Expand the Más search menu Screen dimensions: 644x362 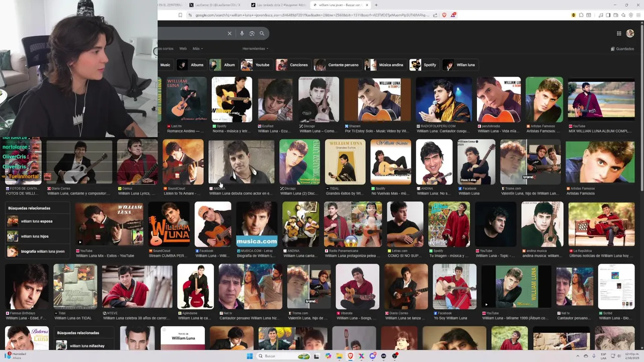(197, 49)
